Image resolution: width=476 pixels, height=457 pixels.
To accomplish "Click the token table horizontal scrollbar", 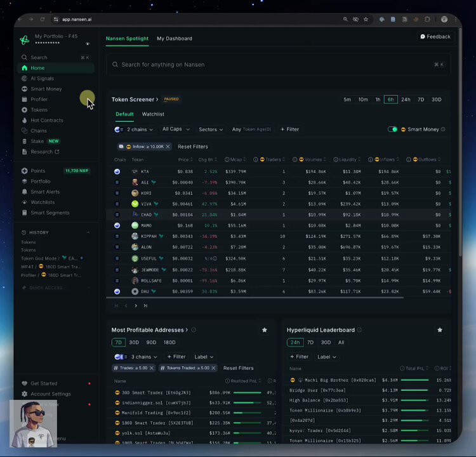I will (x=255, y=298).
